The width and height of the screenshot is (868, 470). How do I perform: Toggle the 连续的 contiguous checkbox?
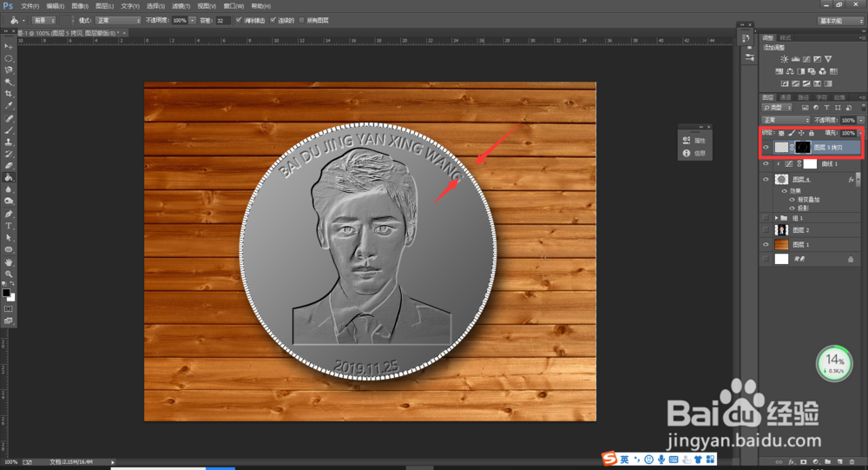[x=273, y=20]
